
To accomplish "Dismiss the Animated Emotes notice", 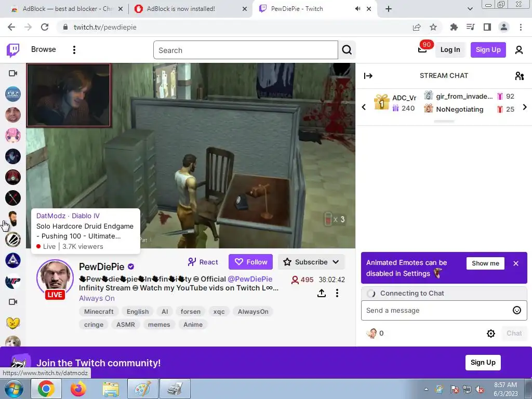I will point(516,263).
